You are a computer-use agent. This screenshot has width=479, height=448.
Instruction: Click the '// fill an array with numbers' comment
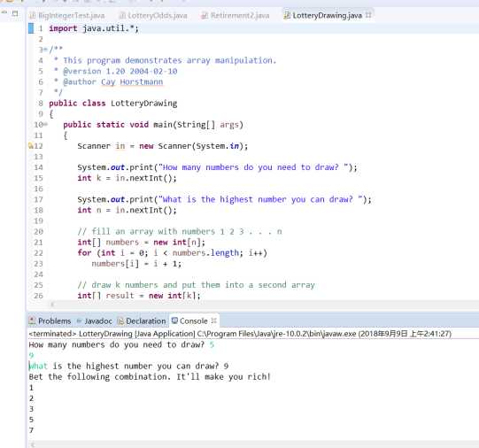(x=180, y=231)
